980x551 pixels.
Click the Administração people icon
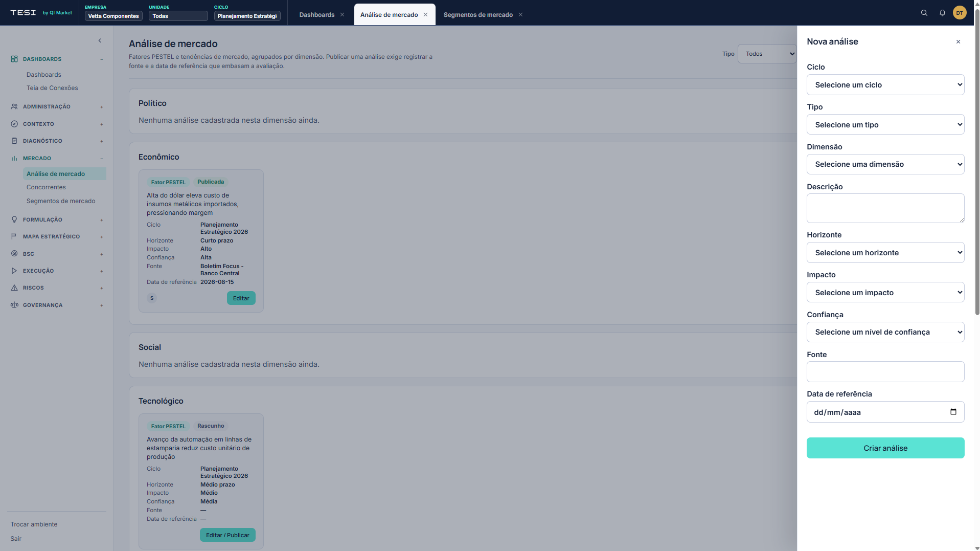[x=14, y=106]
